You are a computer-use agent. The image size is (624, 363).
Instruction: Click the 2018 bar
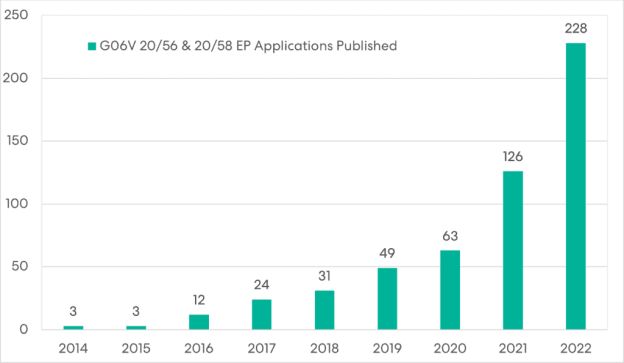pos(324,310)
